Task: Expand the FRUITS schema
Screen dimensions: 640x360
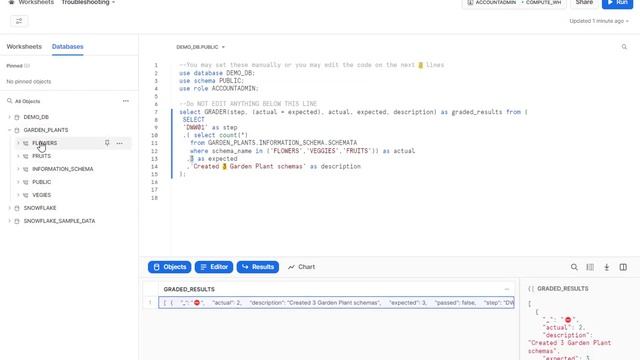Action: (x=18, y=156)
